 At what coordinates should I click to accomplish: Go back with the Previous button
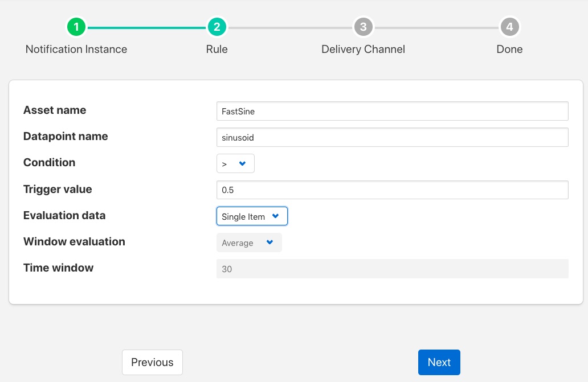pos(152,362)
